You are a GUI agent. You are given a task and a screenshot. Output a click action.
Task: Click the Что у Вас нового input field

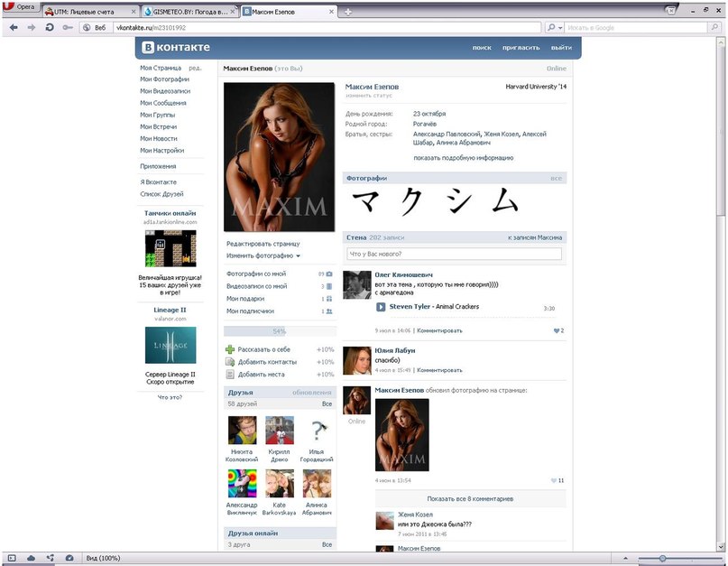click(456, 255)
